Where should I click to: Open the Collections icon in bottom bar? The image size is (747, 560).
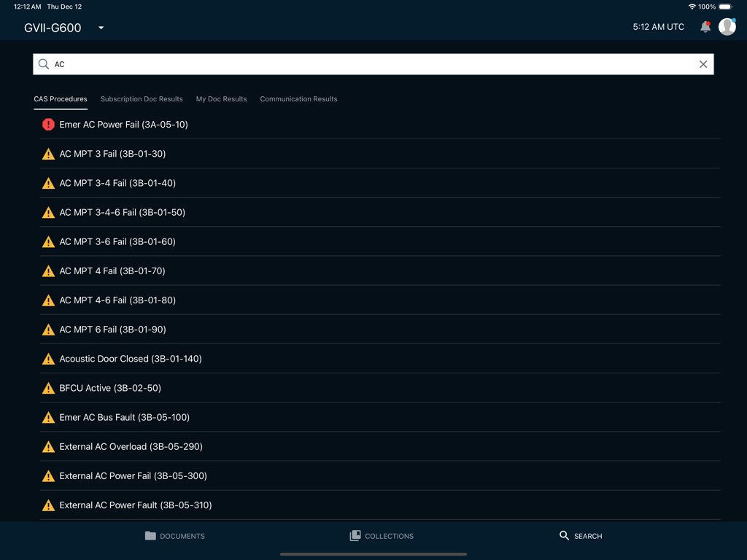point(355,536)
